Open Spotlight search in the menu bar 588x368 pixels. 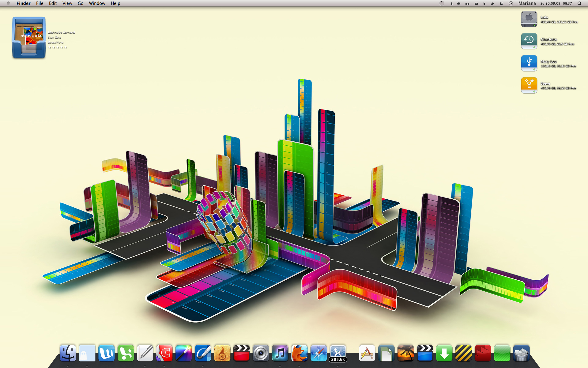579,3
